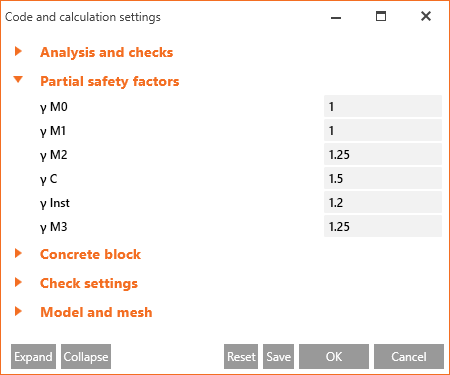The width and height of the screenshot is (450, 375).
Task: Edit the γ M0 value field
Action: [x=383, y=106]
